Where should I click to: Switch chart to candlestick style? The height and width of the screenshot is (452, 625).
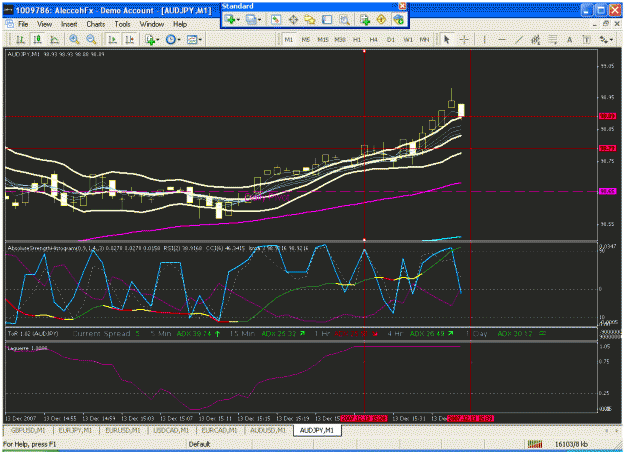[x=37, y=39]
